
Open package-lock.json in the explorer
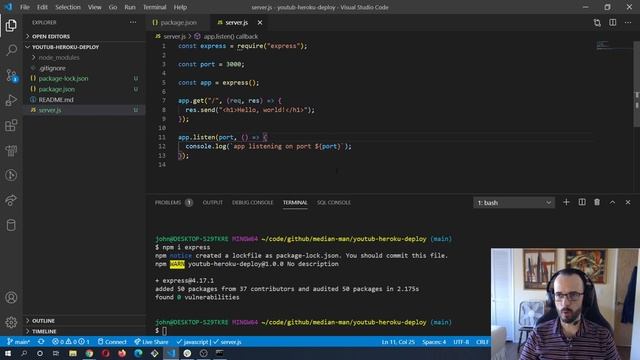(x=84, y=78)
